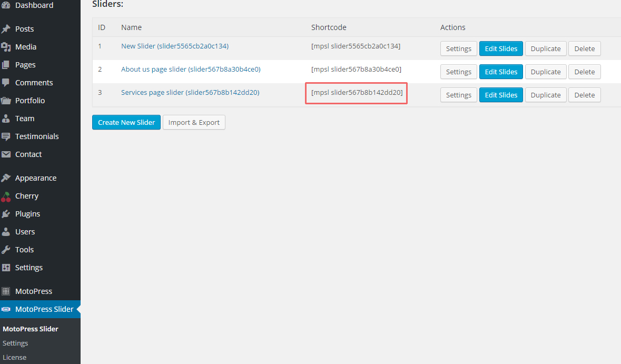Duplicate the Services page slider

pyautogui.click(x=546, y=95)
